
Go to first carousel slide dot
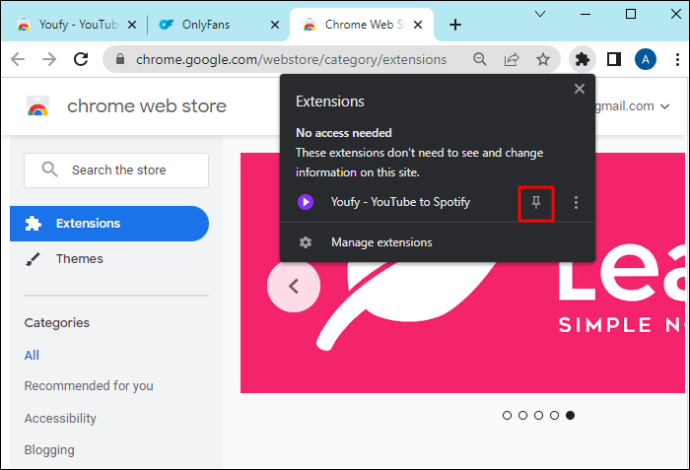(507, 415)
